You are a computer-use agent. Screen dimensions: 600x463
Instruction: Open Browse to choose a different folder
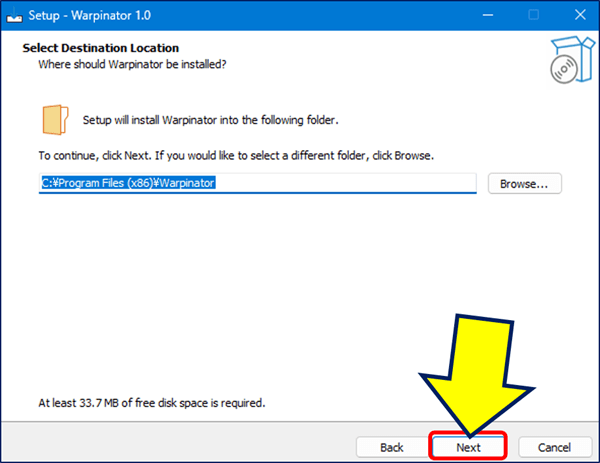[x=525, y=184]
